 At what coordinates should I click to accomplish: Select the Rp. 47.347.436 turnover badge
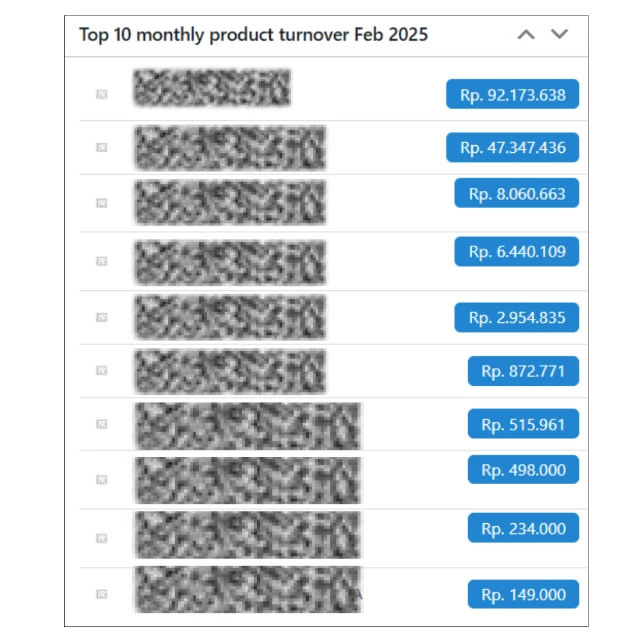512,148
